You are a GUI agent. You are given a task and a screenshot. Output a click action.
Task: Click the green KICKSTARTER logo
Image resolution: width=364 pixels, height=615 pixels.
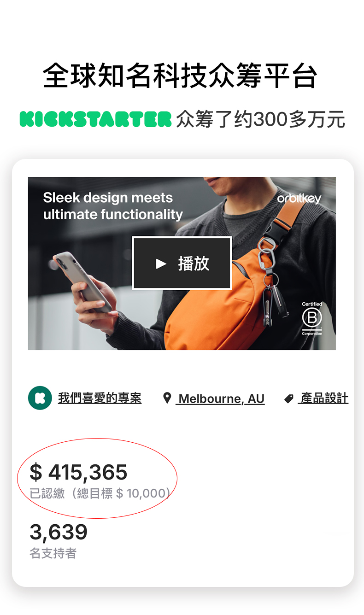[95, 119]
